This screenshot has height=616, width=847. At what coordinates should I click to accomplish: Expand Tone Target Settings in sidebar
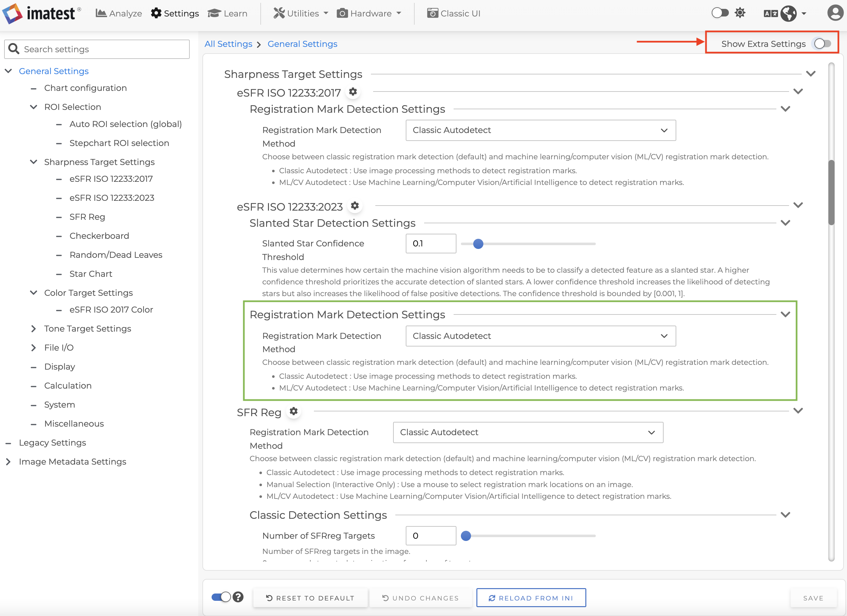coord(34,328)
